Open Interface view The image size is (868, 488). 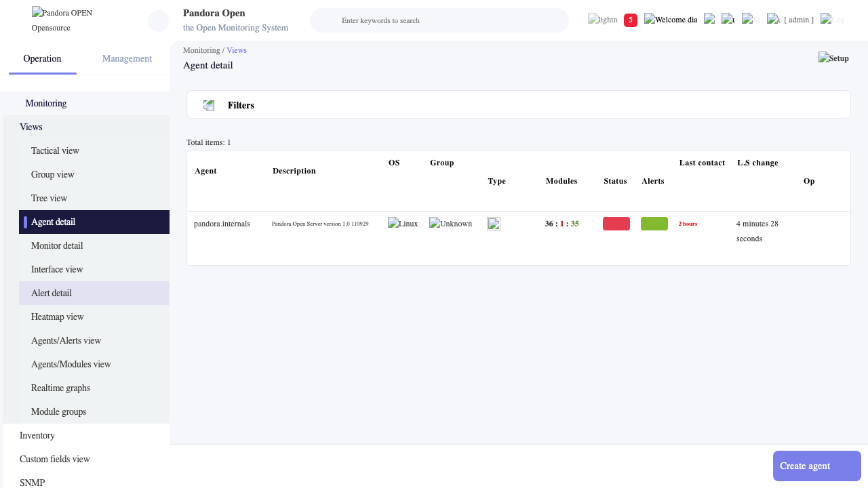(x=94, y=269)
